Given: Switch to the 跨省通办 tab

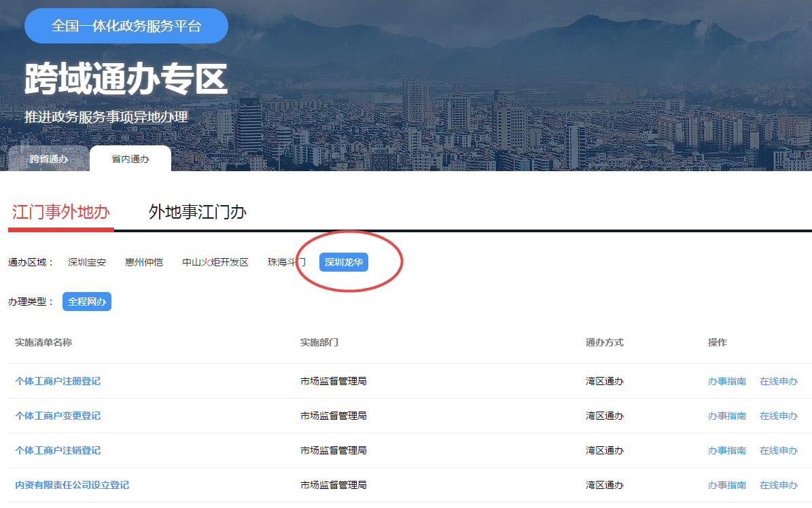Looking at the screenshot, I should pos(49,159).
